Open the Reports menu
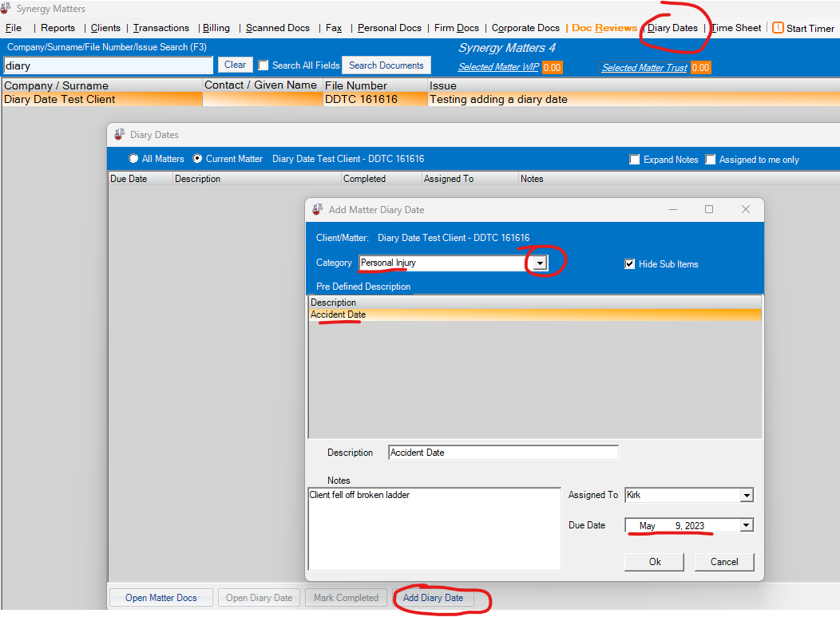The image size is (840, 617). (x=57, y=28)
